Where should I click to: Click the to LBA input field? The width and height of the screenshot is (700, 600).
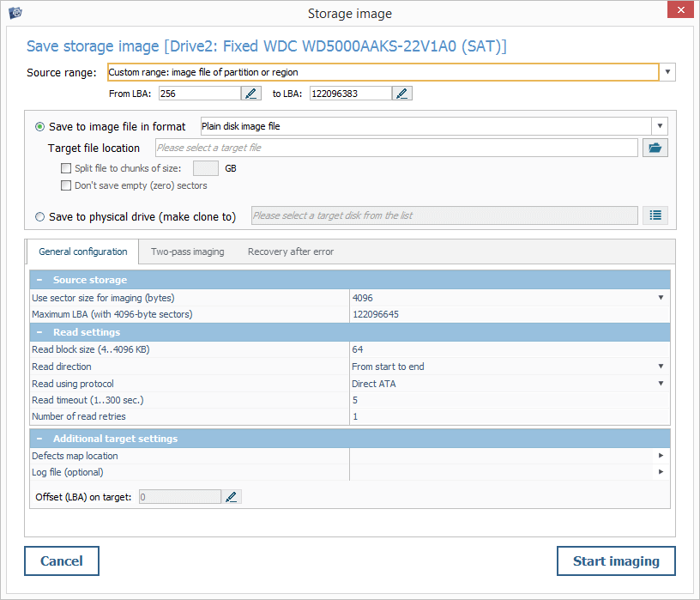[x=351, y=94]
